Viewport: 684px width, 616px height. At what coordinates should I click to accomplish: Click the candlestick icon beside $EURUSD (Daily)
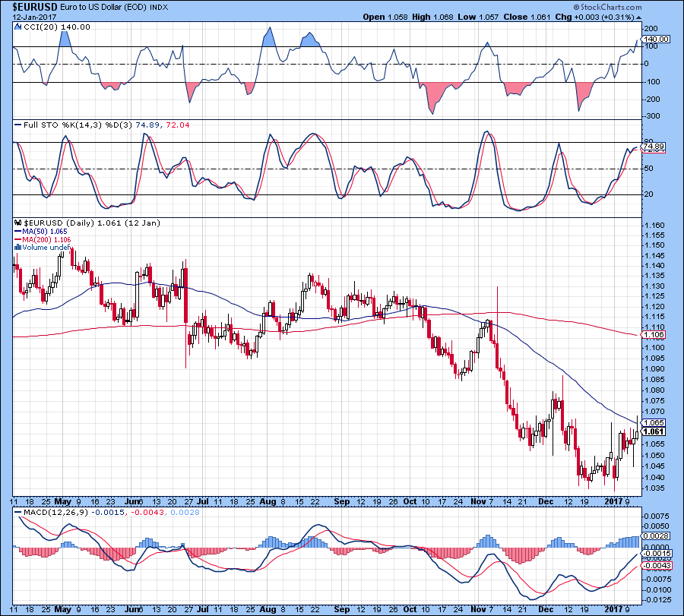[x=18, y=223]
